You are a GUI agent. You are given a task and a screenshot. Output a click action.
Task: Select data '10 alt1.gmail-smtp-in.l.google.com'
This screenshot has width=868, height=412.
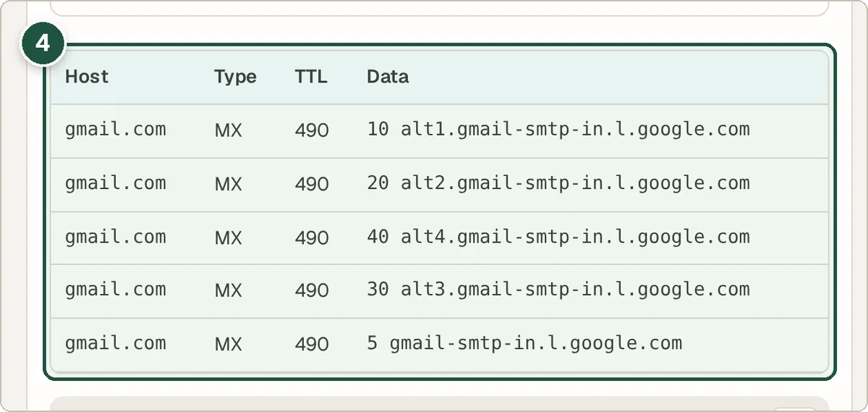(x=558, y=130)
